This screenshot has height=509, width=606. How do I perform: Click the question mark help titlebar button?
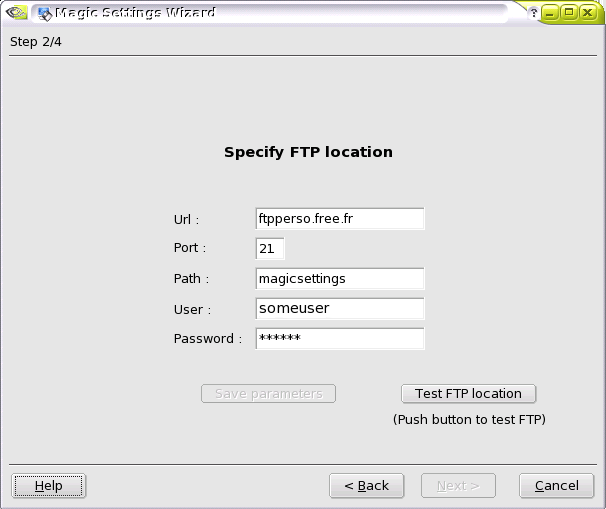[x=533, y=13]
